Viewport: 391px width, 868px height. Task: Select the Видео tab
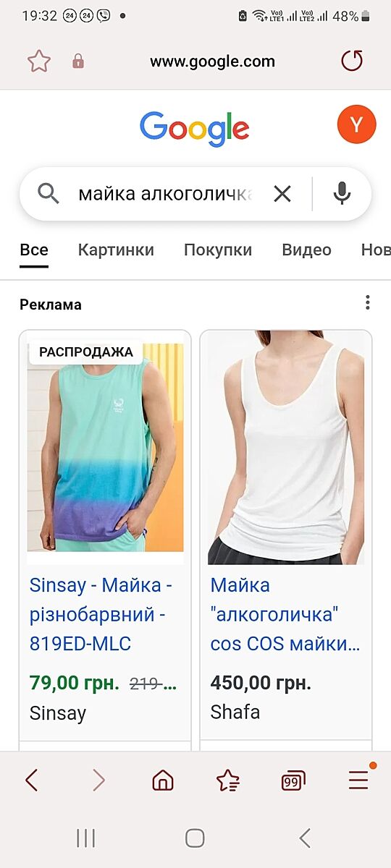(x=306, y=250)
